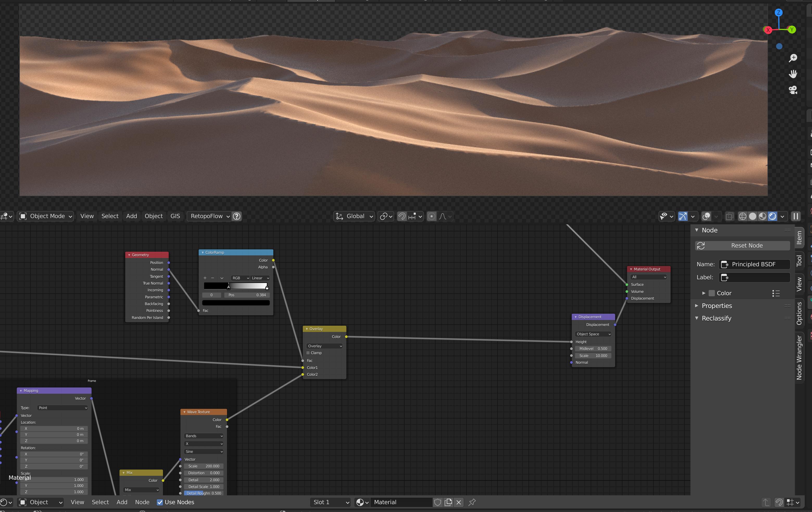Remove color stop with minus button
The image size is (812, 512).
click(x=212, y=278)
